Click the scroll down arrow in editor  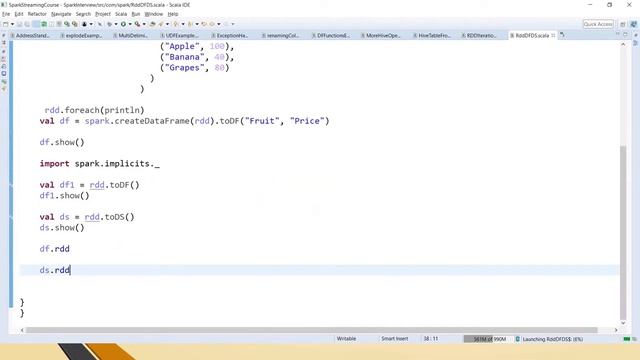tap(623, 323)
